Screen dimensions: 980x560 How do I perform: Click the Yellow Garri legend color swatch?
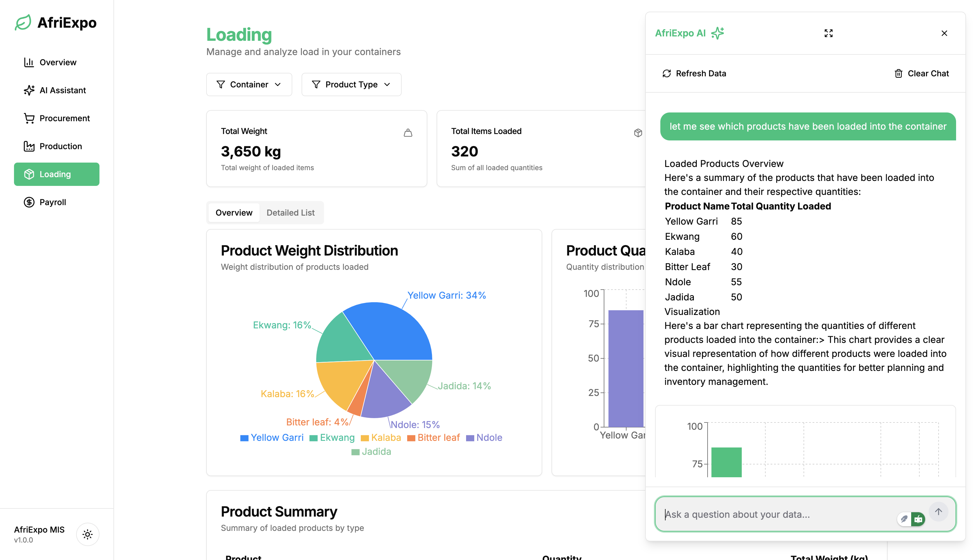[244, 438]
